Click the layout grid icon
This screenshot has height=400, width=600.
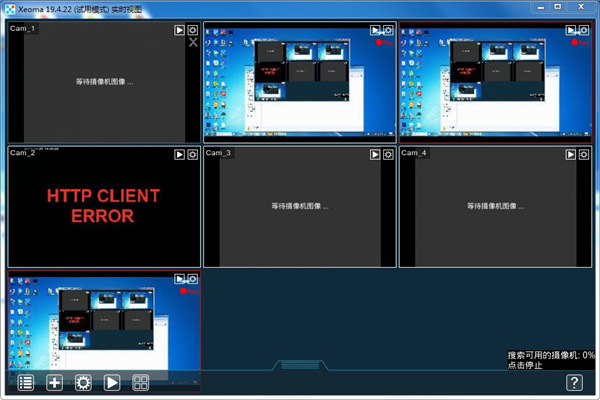[142, 382]
